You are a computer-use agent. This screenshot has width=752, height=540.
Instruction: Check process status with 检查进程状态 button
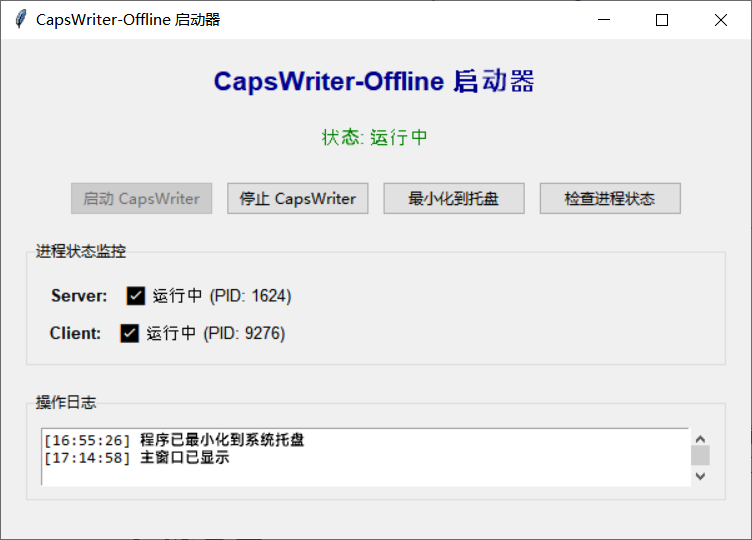click(610, 198)
